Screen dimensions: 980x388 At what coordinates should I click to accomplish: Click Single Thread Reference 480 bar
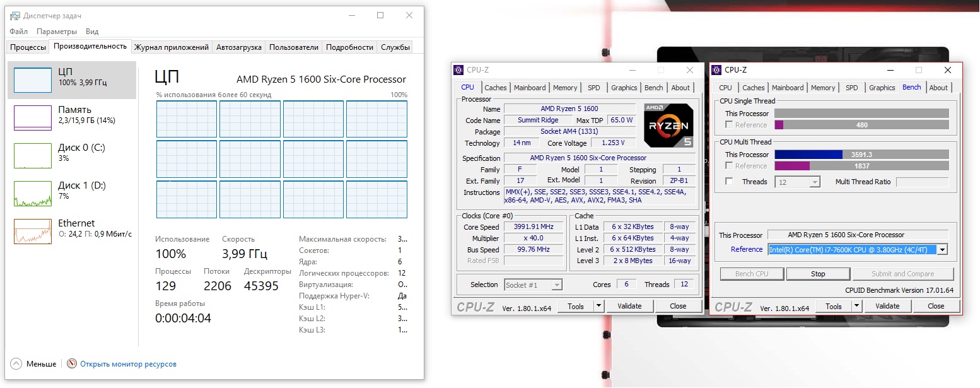861,125
